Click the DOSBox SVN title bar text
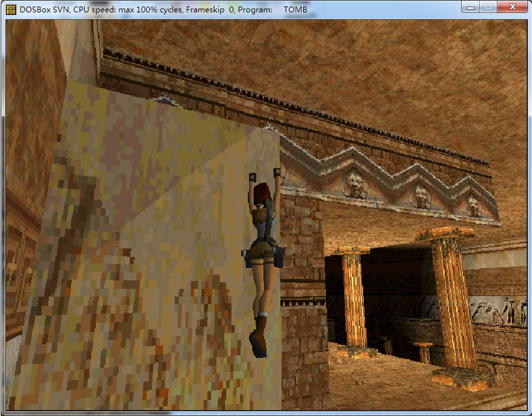This screenshot has height=416, width=532. [163, 10]
